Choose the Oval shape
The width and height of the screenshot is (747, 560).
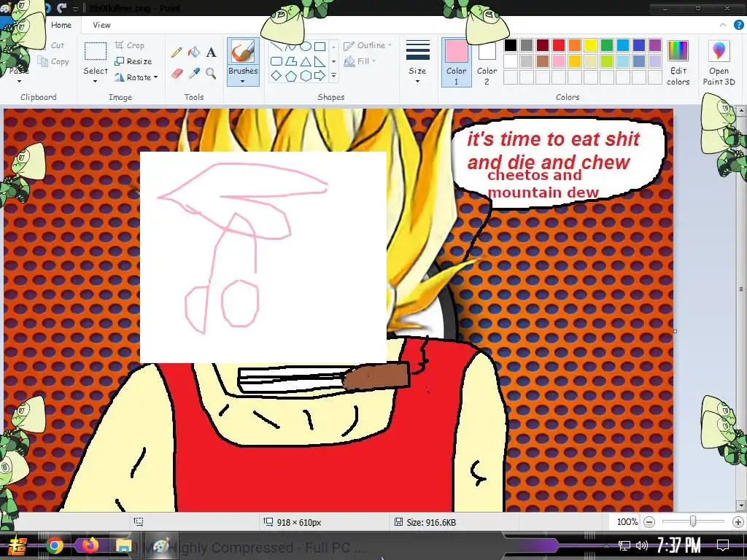(x=306, y=46)
